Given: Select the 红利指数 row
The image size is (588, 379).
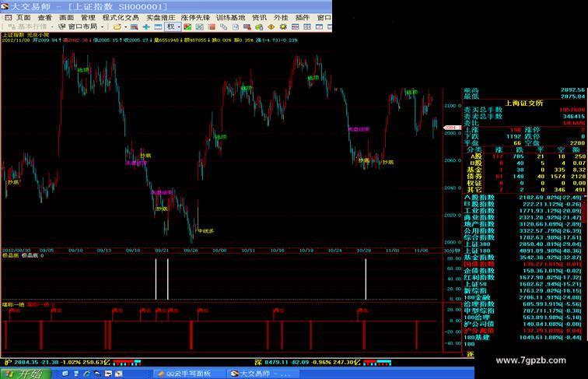Looking at the screenshot, I should point(524,277).
